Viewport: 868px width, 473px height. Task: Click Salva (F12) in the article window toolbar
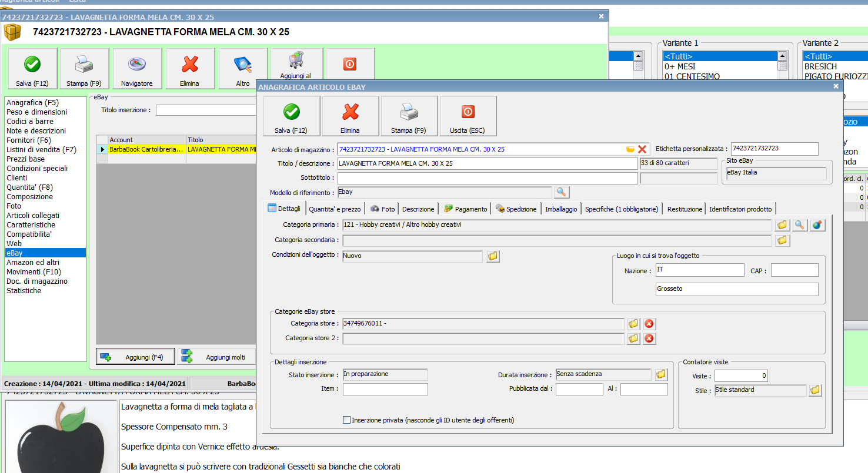tap(32, 69)
